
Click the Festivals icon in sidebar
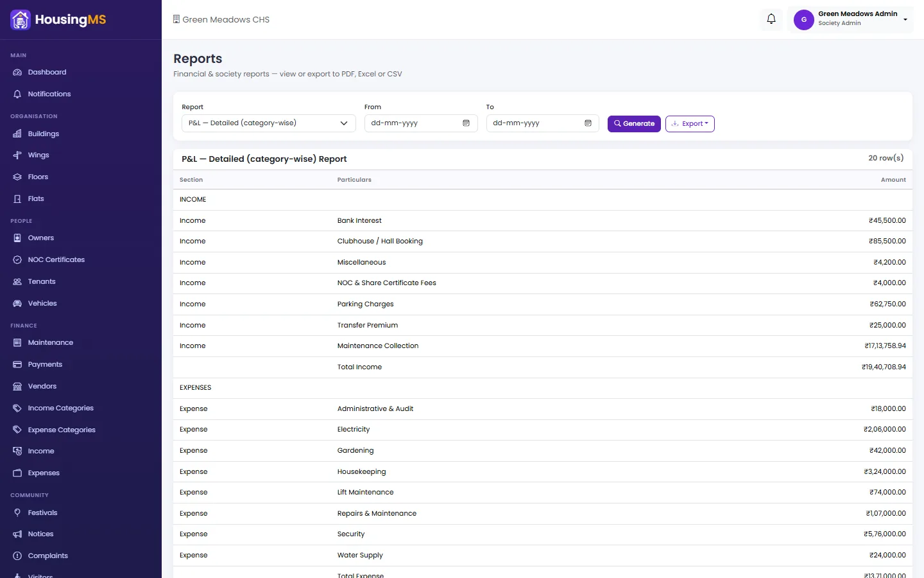click(x=17, y=513)
